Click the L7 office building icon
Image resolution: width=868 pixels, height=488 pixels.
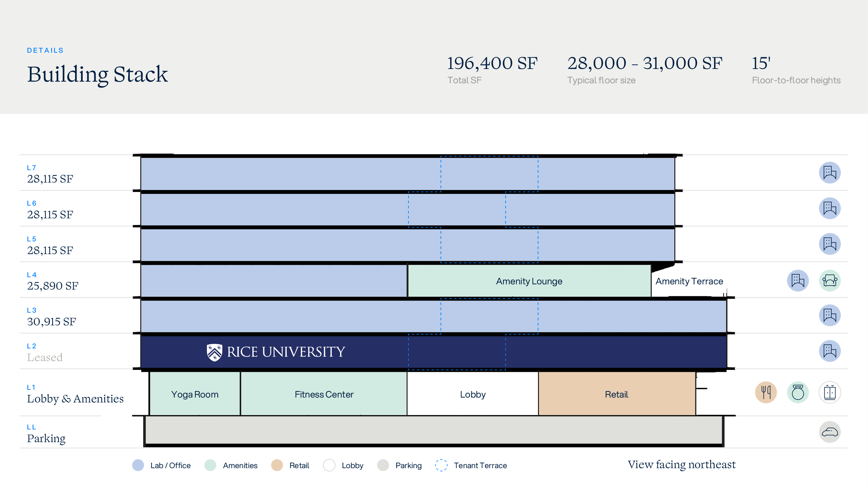pyautogui.click(x=829, y=173)
